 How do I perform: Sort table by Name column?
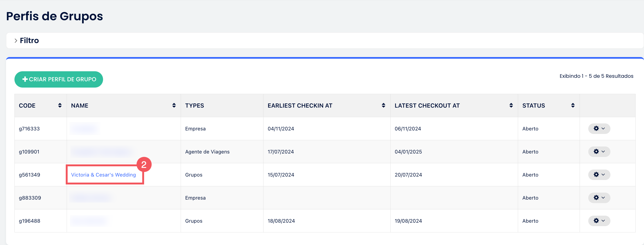pos(174,105)
